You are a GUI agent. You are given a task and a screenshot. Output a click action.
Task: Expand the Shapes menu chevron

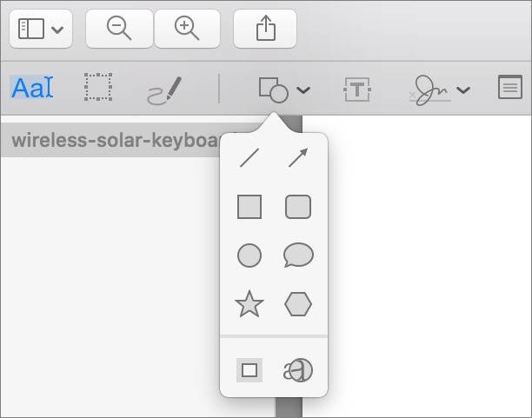point(303,90)
